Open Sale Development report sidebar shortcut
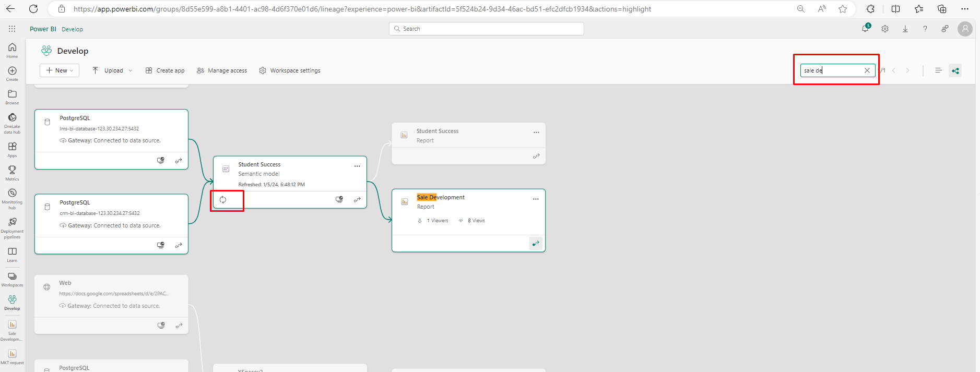Image resolution: width=980 pixels, height=372 pixels. point(12,331)
